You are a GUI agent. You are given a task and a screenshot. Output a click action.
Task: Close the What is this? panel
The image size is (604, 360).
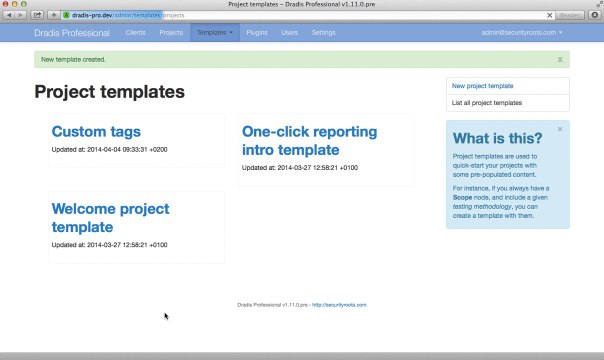click(560, 129)
